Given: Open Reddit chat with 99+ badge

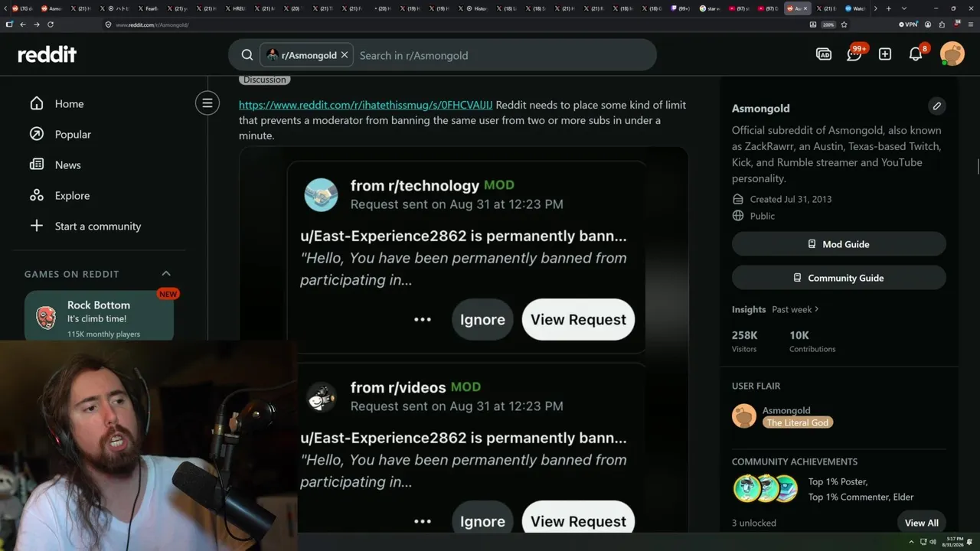Looking at the screenshot, I should pos(855,54).
